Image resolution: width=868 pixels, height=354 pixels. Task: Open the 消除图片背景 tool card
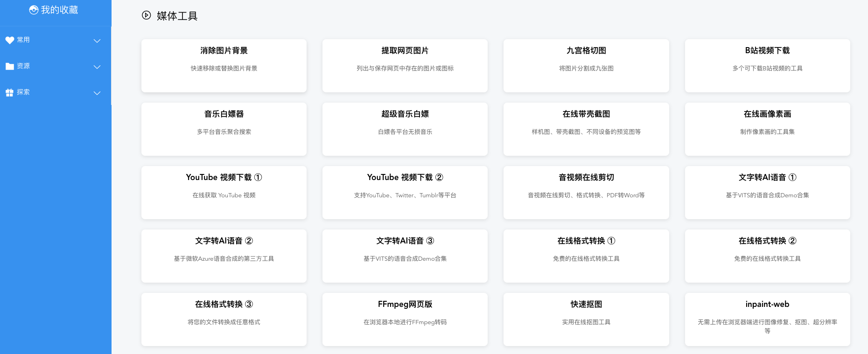[224, 65]
